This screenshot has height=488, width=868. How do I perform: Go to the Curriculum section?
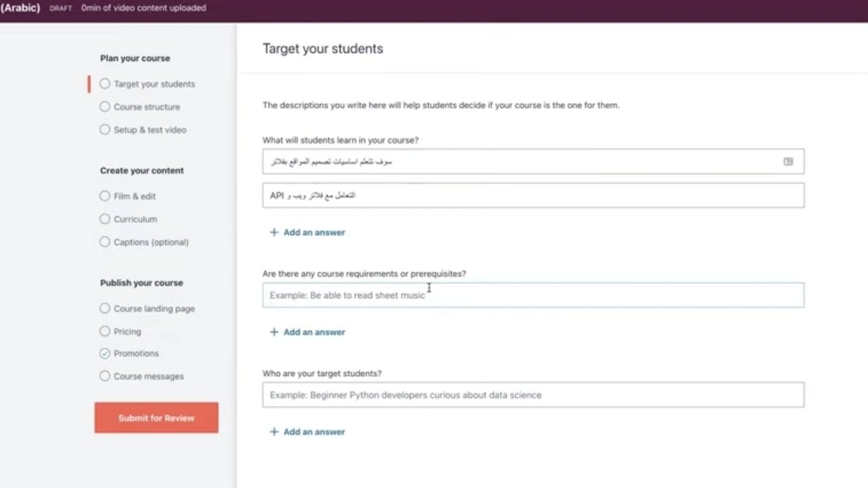pos(135,219)
